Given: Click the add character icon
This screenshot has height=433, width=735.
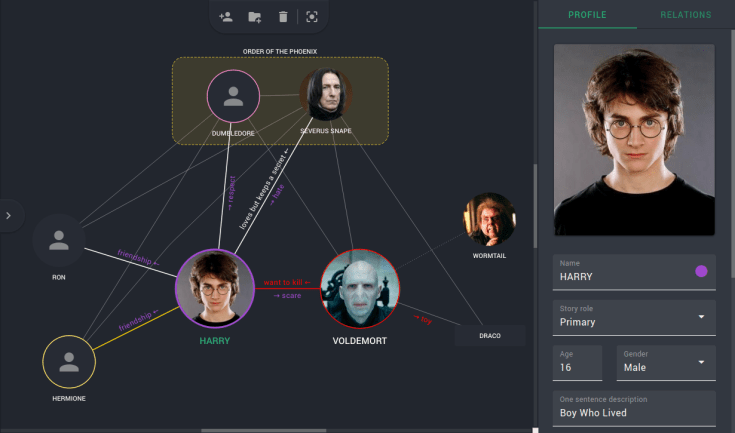Looking at the screenshot, I should [226, 16].
